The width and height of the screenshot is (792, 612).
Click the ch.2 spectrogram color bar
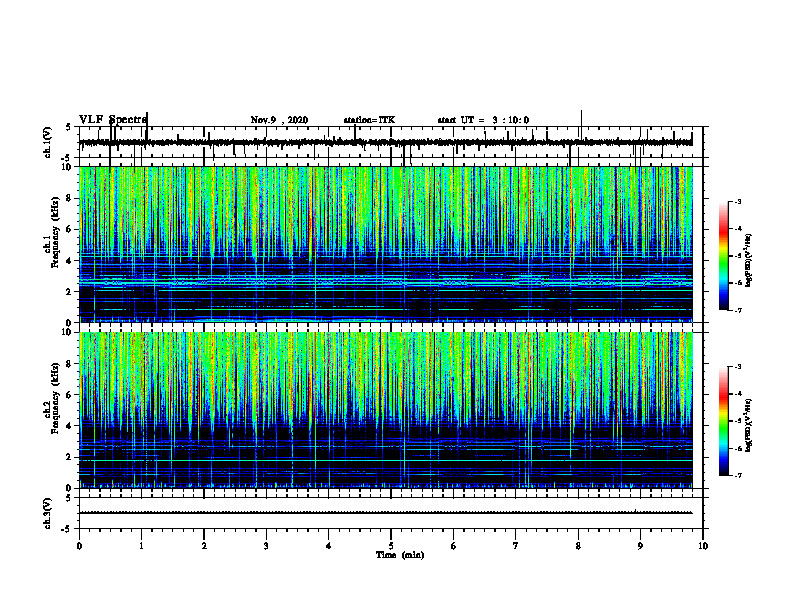724,421
